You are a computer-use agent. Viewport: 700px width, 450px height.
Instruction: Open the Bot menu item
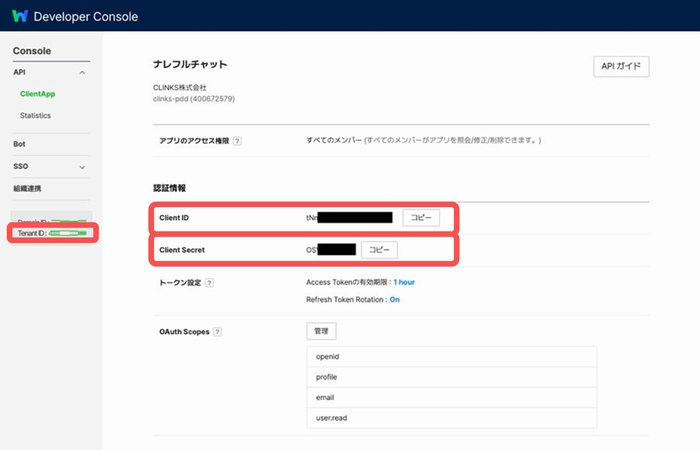click(19, 144)
